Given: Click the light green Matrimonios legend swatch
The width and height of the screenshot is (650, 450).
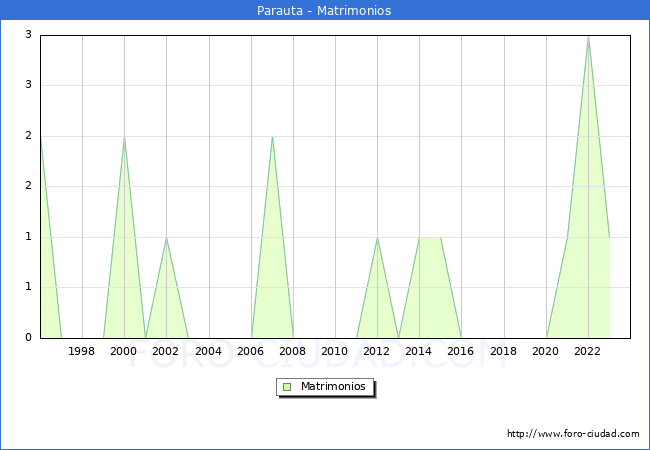Looking at the screenshot, I should tap(286, 386).
